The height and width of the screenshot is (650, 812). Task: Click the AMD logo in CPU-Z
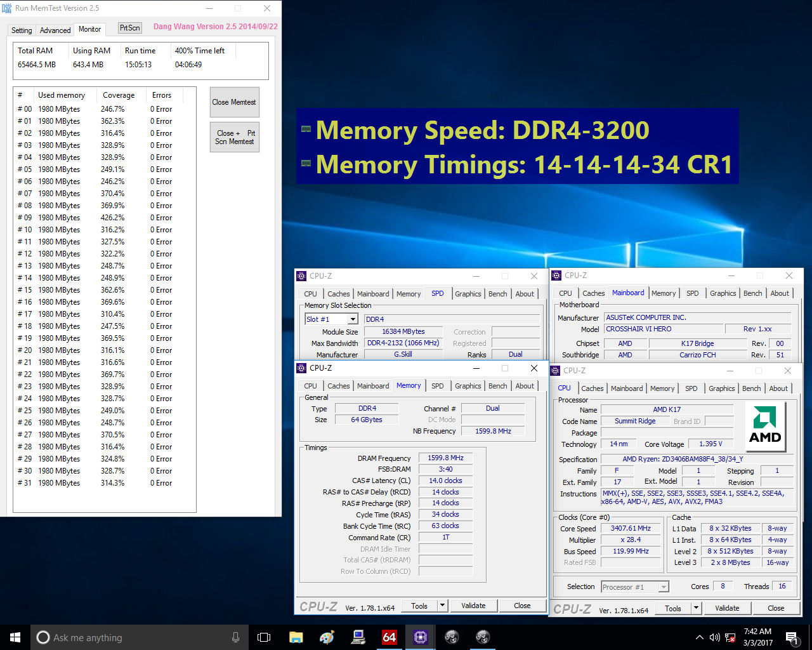pos(765,427)
